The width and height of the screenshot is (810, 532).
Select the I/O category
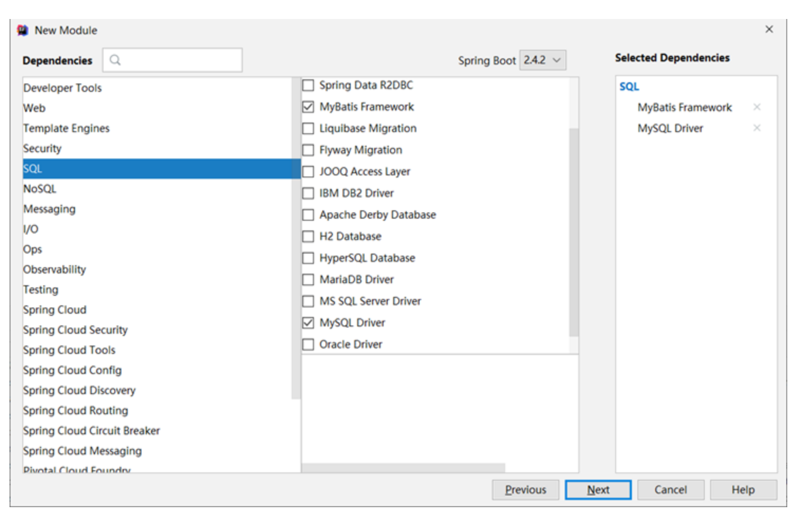coord(157,229)
